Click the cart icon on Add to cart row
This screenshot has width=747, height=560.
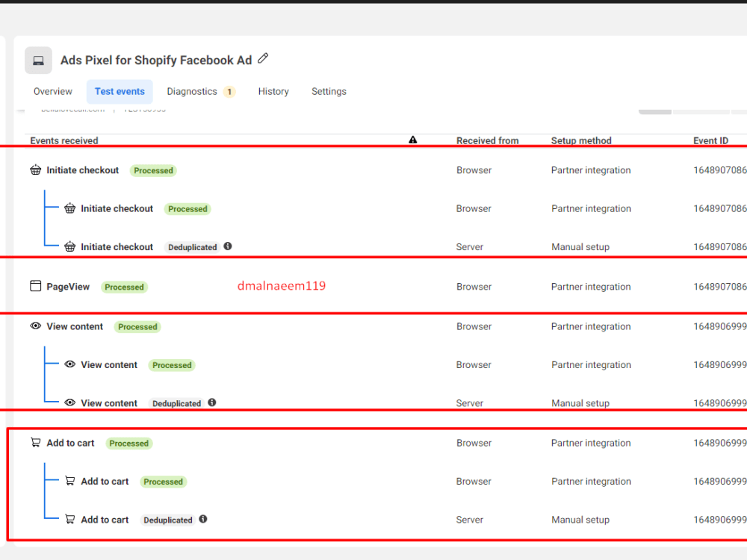point(34,442)
